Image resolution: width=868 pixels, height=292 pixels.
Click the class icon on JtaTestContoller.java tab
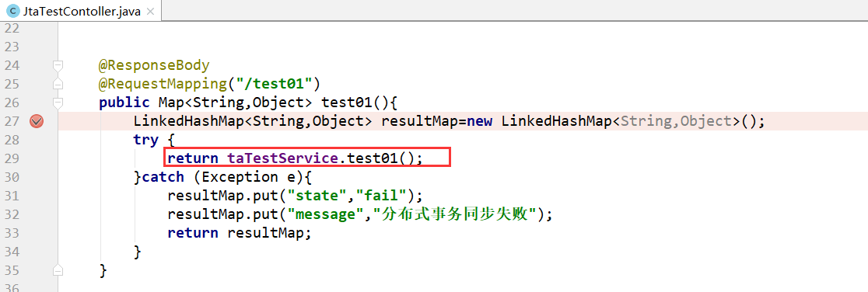pos(12,11)
